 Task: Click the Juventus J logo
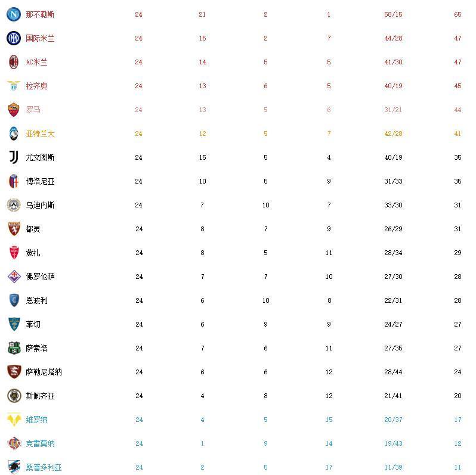pos(14,157)
